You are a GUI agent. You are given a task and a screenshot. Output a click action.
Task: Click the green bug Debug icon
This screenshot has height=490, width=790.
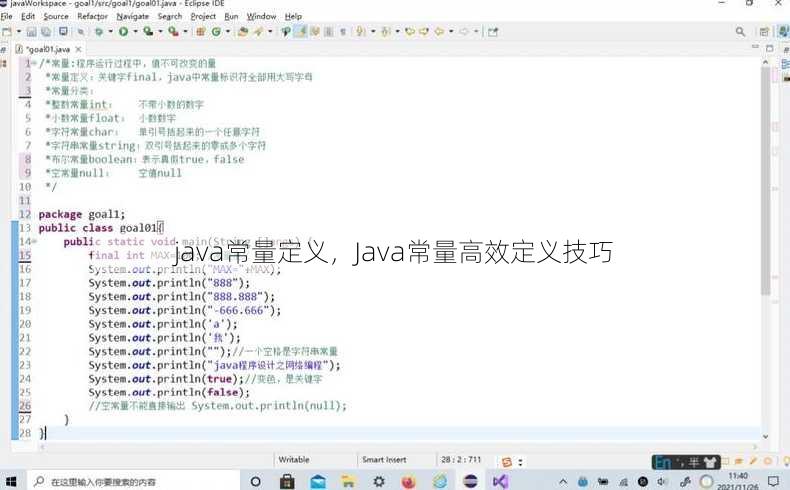(x=99, y=32)
